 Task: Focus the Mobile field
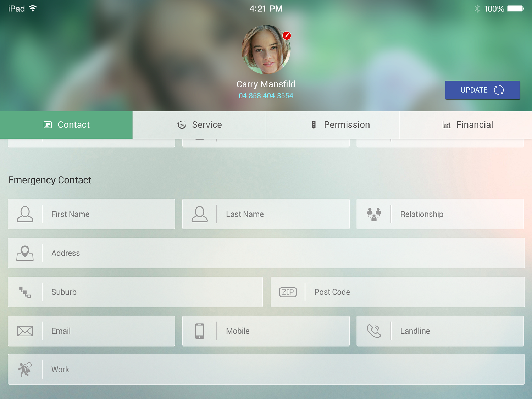pos(266,331)
